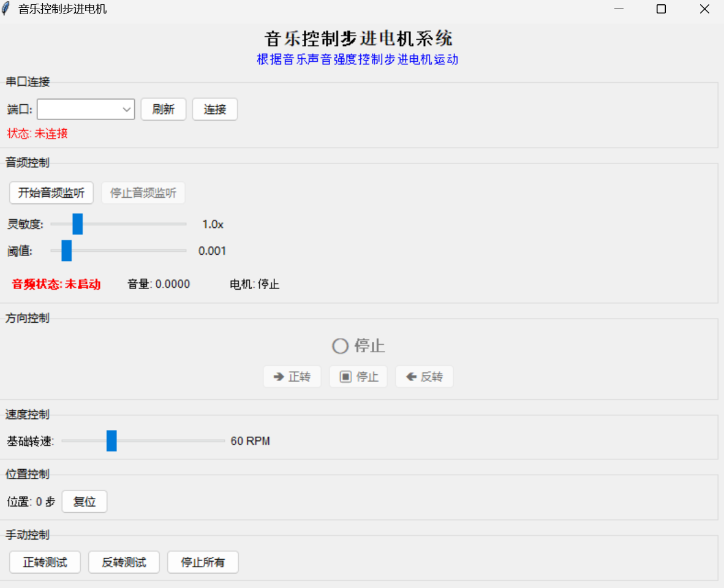This screenshot has width=724, height=588.
Task: Click the circular 停止 motor status indicator
Action: 339,346
